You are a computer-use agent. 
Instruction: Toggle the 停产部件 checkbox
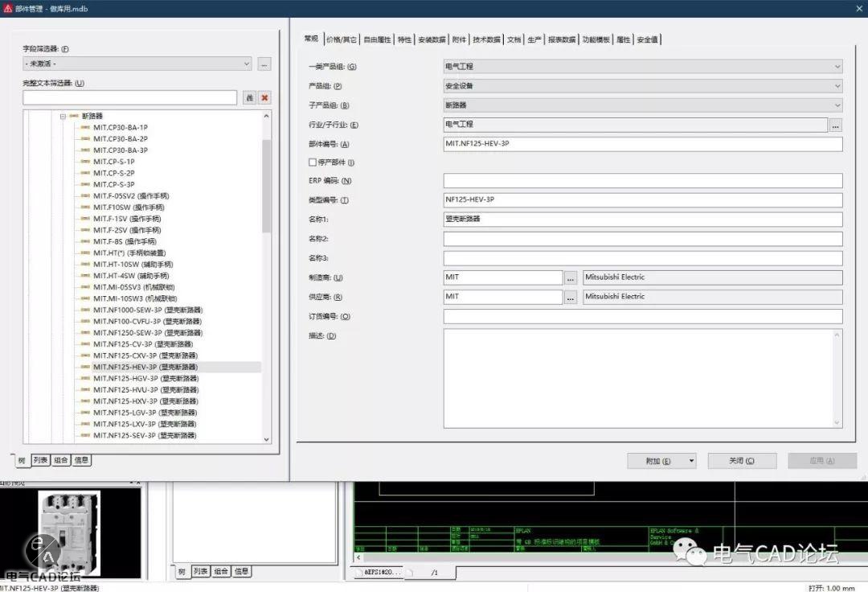pyautogui.click(x=312, y=162)
